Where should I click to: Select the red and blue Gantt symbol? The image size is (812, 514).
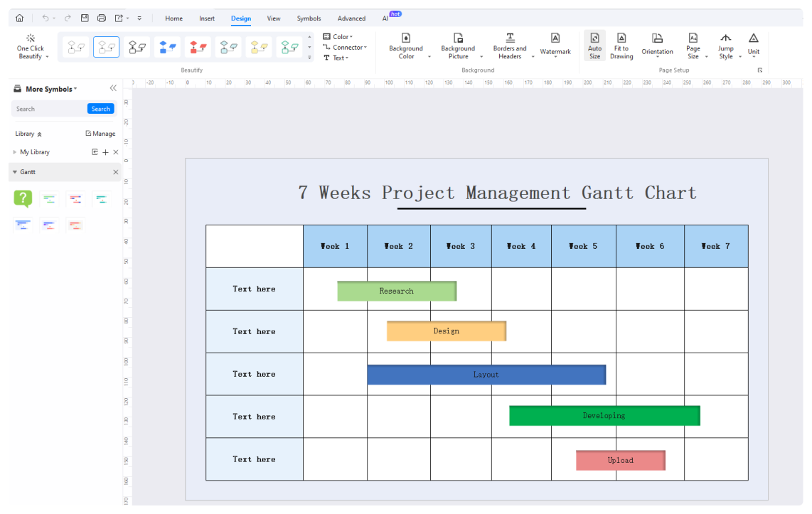[x=75, y=199]
